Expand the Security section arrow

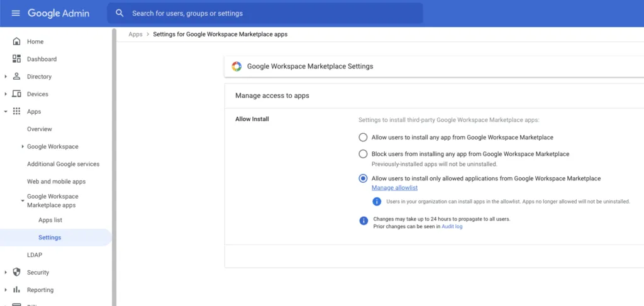pos(6,272)
